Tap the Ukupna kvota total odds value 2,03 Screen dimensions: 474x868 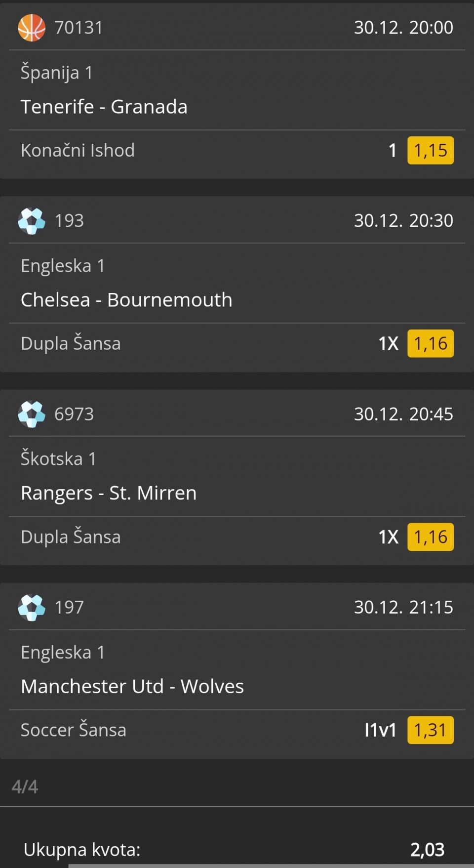(427, 849)
